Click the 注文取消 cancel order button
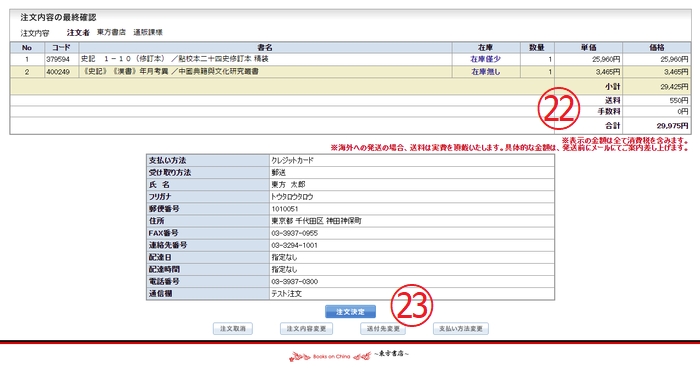 click(x=233, y=329)
